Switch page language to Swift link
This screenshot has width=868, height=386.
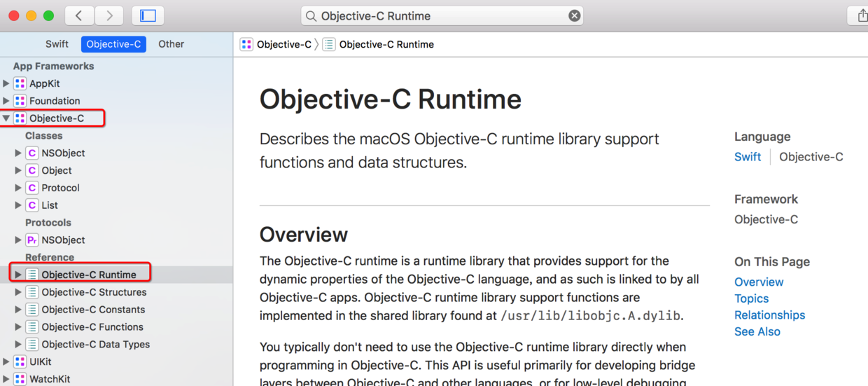click(747, 157)
